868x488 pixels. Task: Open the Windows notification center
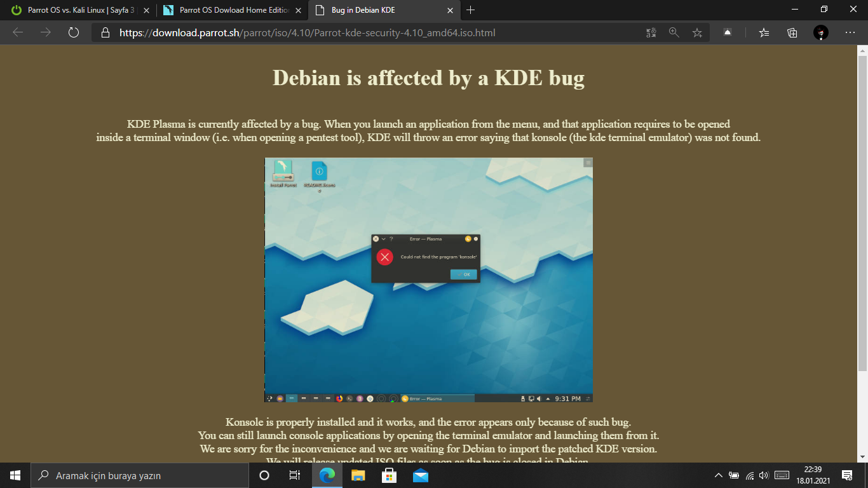847,475
